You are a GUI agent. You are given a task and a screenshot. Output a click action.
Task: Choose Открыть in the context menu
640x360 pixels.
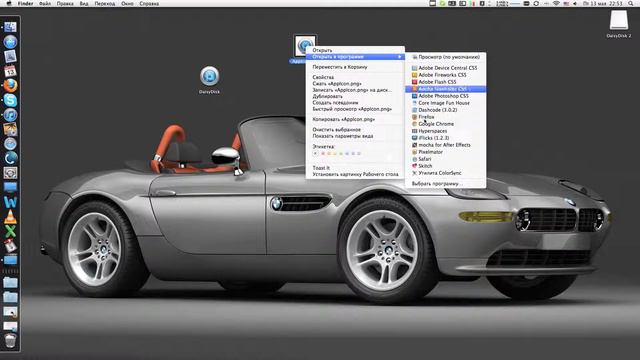pyautogui.click(x=355, y=50)
